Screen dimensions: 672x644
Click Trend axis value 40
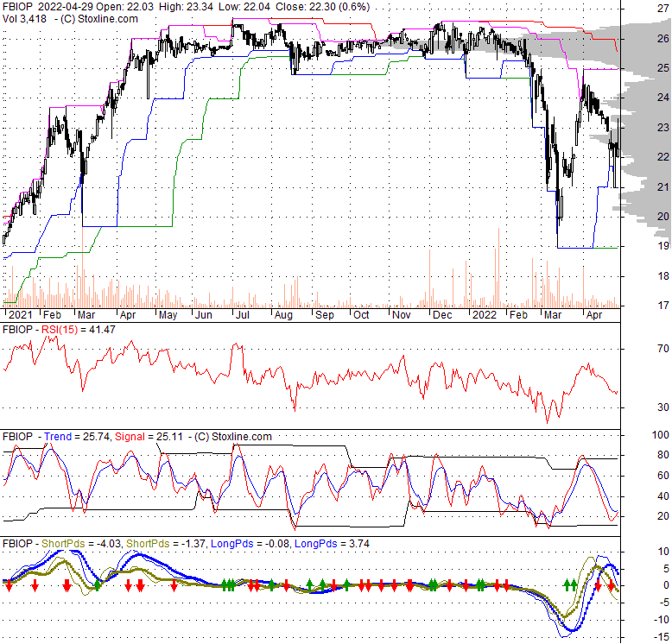(663, 496)
